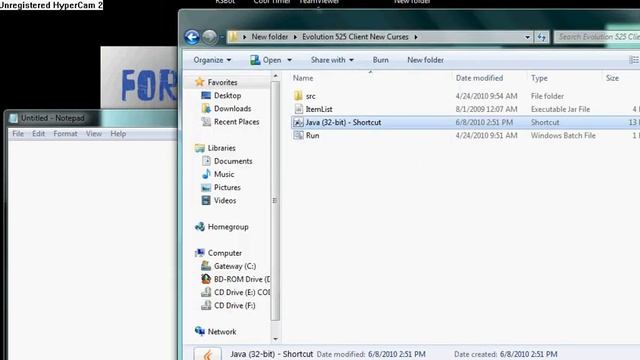Screen dimensions: 640x360
Task: Click the src folder name
Action: pyautogui.click(x=311, y=96)
